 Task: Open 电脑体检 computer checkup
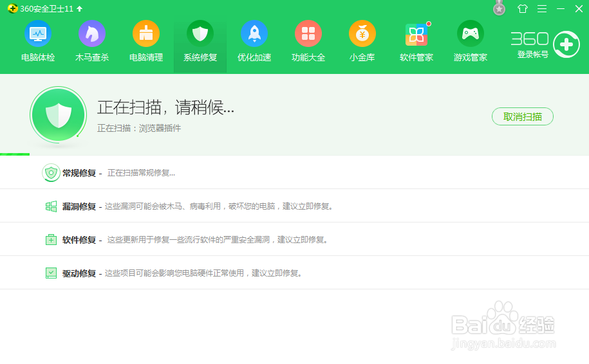38,42
